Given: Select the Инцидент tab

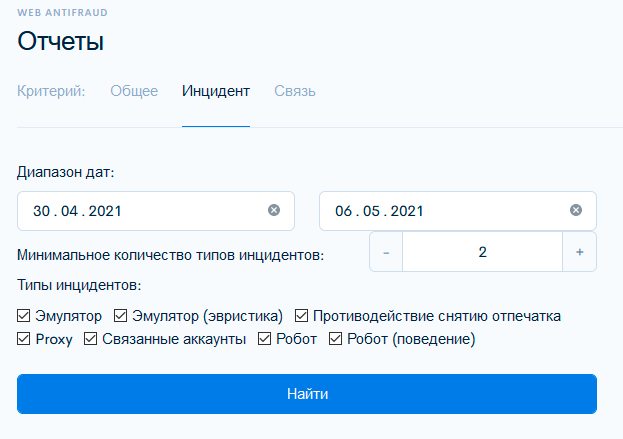Looking at the screenshot, I should (215, 91).
